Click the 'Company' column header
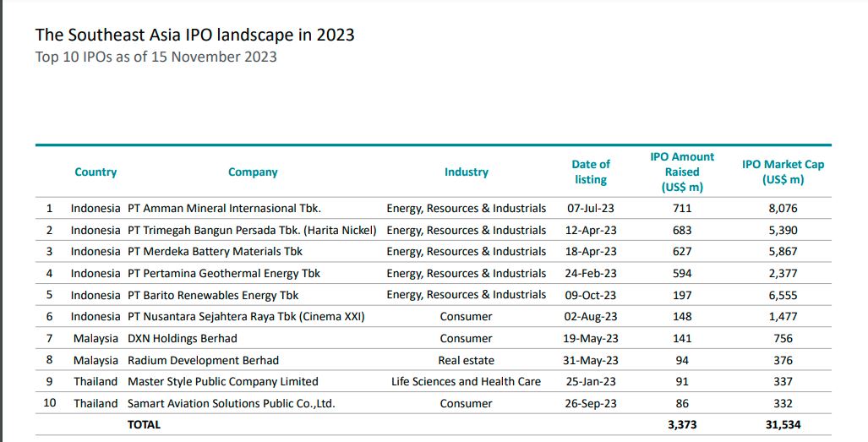The width and height of the screenshot is (868, 442). click(x=253, y=172)
